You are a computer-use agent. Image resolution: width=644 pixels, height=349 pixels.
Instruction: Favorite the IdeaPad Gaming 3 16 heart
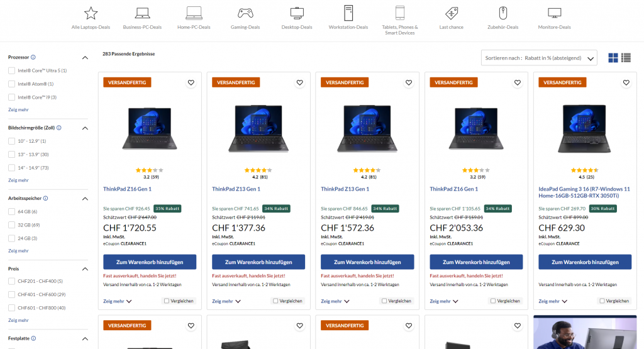(x=626, y=82)
